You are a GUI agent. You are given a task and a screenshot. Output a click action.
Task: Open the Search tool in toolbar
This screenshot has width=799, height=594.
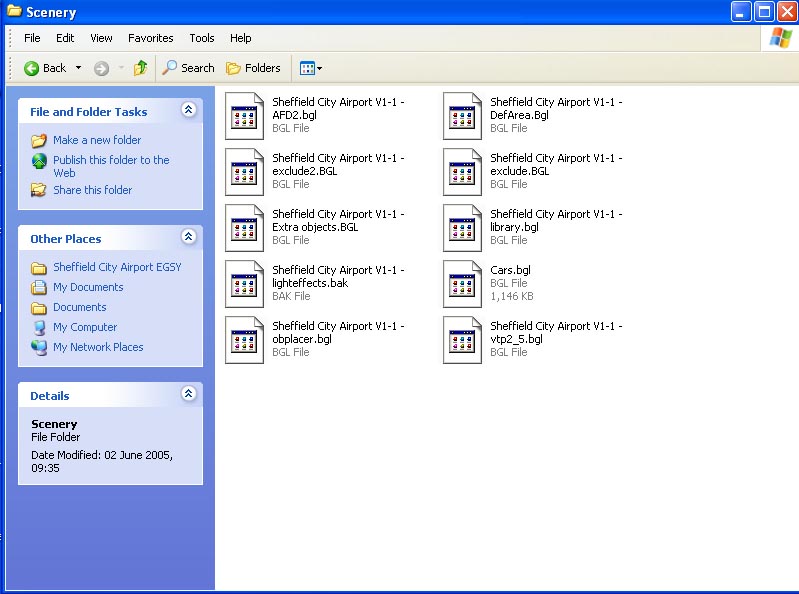[x=189, y=68]
